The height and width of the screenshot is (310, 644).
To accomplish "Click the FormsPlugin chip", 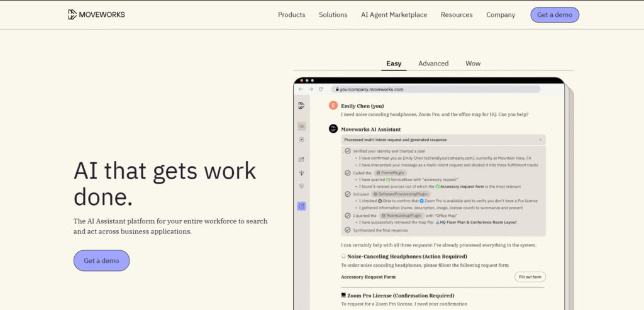I will [390, 173].
